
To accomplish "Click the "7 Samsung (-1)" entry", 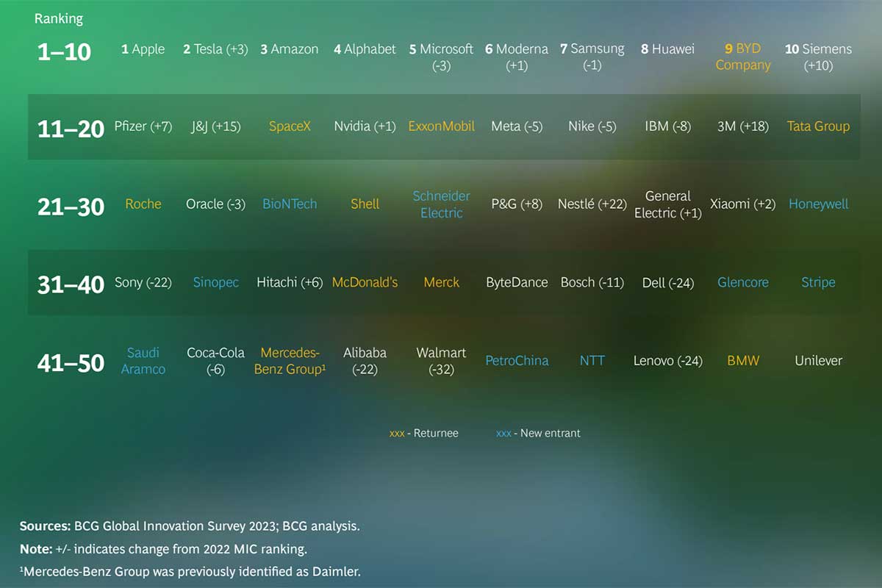I will pyautogui.click(x=592, y=57).
